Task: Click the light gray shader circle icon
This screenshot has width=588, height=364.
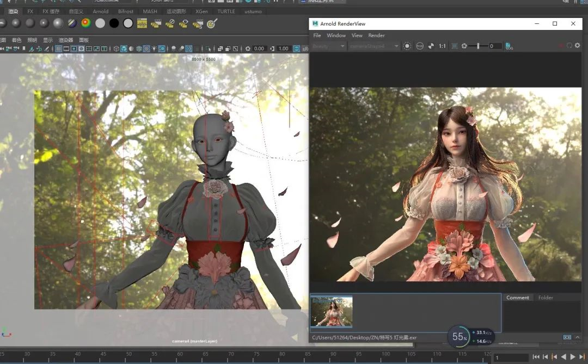Action: coord(100,23)
